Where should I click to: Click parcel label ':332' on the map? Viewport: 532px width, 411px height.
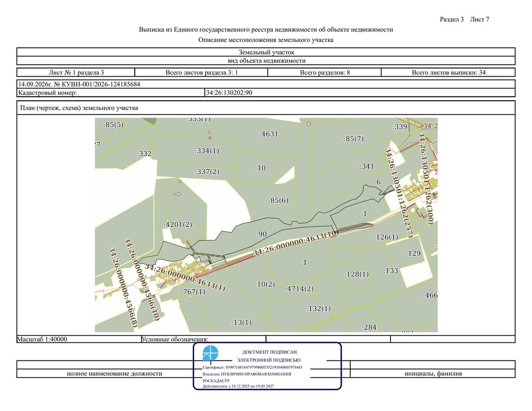[145, 153]
